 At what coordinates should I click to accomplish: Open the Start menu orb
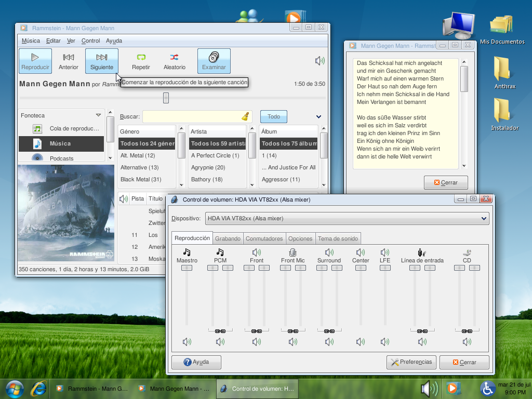tap(14, 389)
